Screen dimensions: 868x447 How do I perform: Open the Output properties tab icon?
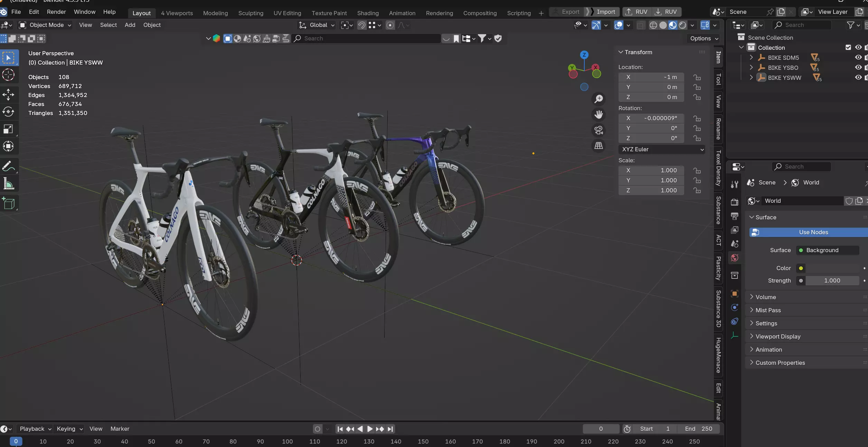click(735, 216)
